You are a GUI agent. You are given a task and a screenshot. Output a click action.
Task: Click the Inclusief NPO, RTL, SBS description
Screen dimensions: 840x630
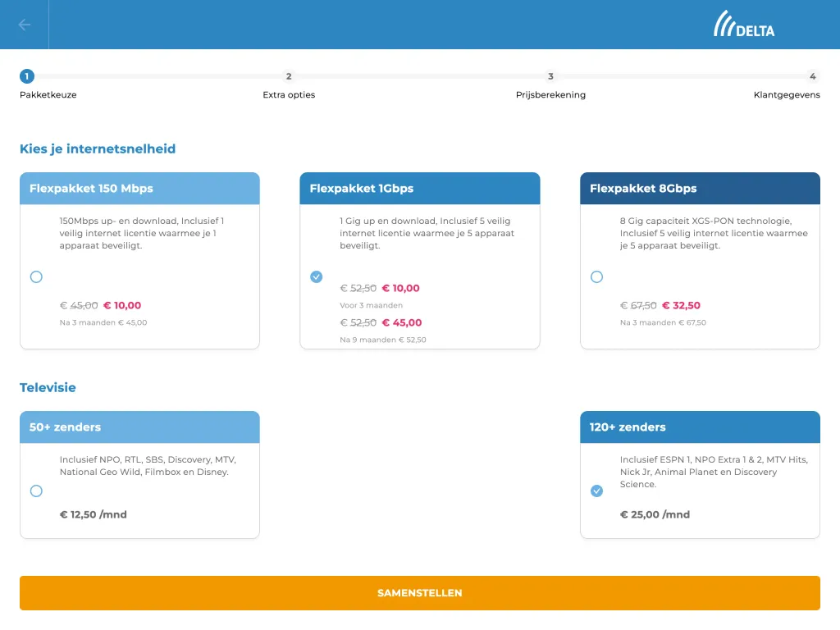coord(148,466)
